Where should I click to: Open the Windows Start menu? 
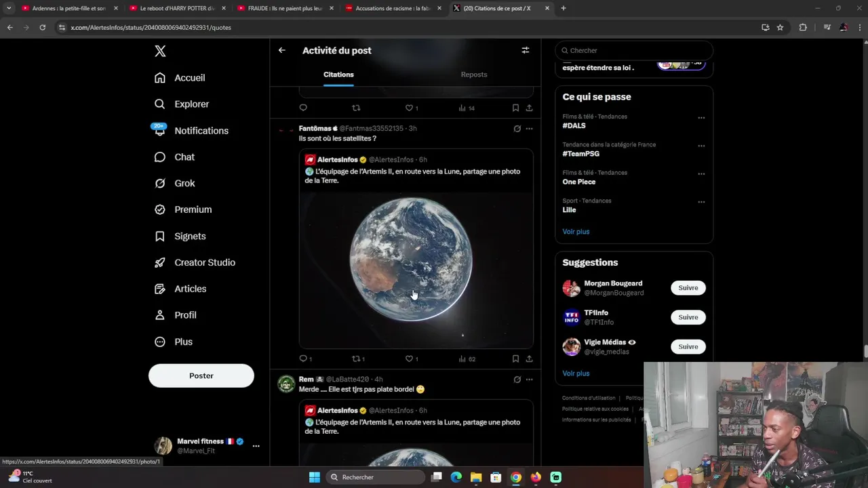[x=315, y=477]
